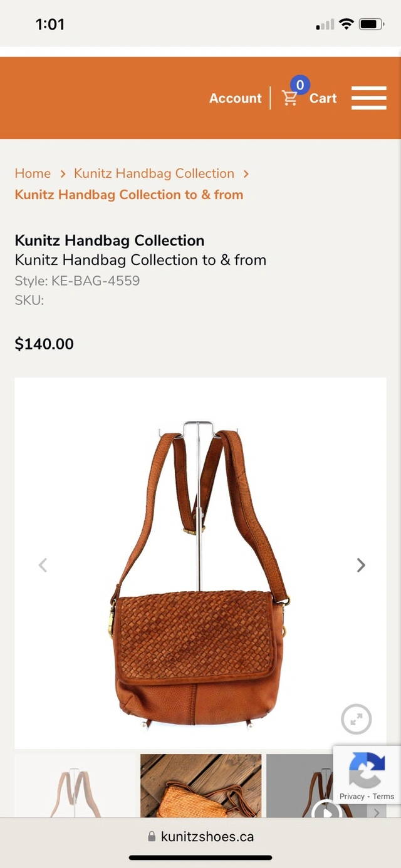This screenshot has width=401, height=868.
Task: Open the hamburger menu
Action: (368, 98)
